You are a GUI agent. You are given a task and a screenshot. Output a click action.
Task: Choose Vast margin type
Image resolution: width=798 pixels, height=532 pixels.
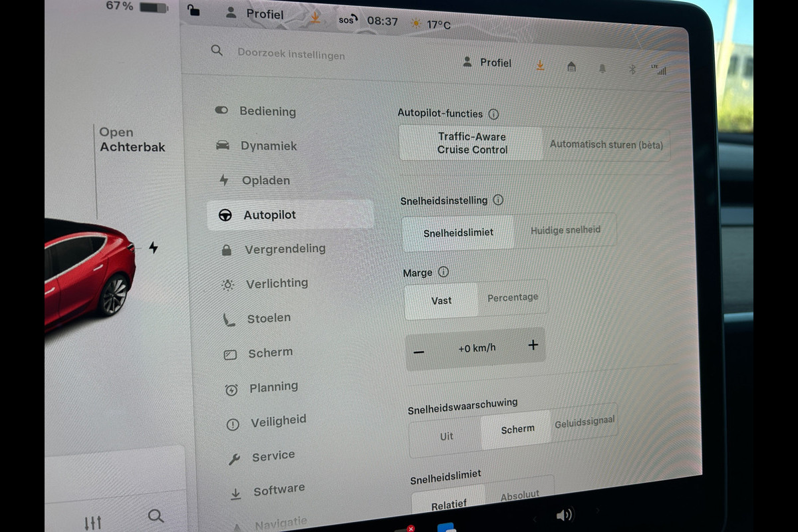click(x=442, y=301)
